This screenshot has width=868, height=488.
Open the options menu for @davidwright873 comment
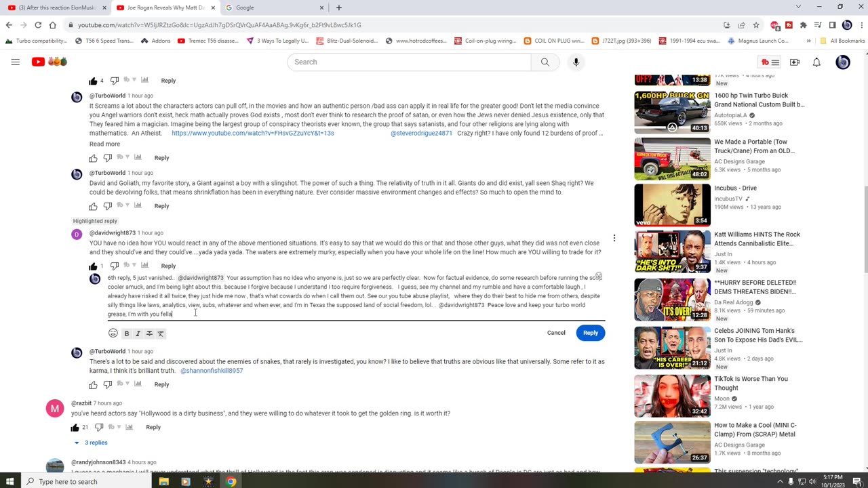point(614,238)
